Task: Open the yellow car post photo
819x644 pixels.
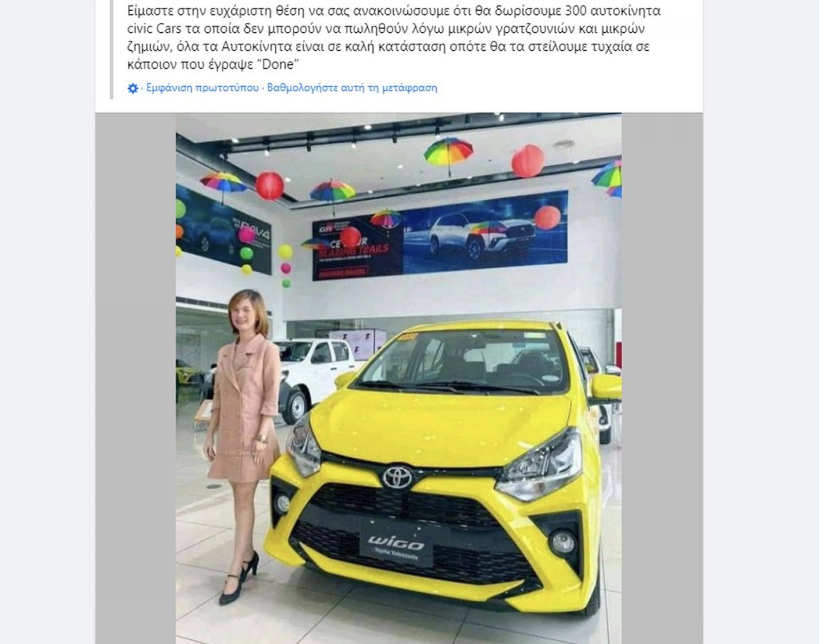Action: (x=399, y=379)
